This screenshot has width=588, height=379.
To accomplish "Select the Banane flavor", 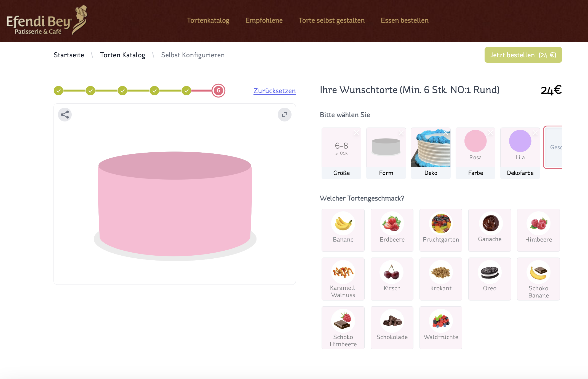I will (343, 230).
